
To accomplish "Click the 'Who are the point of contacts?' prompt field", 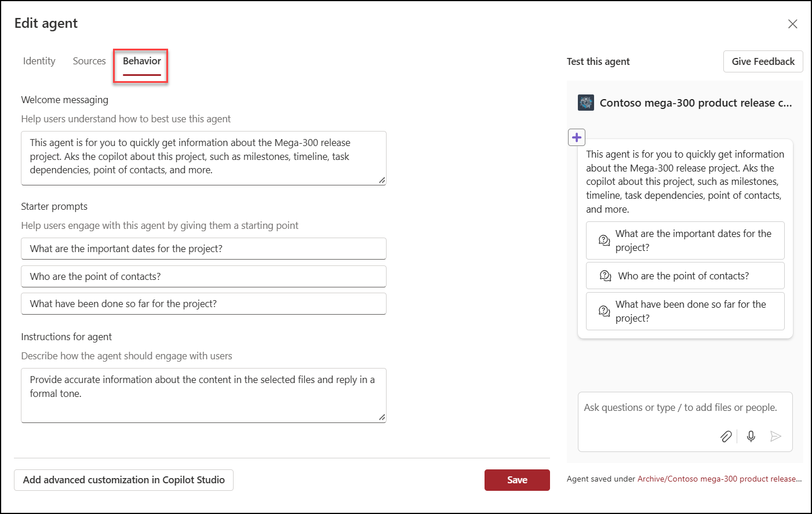I will pyautogui.click(x=203, y=276).
